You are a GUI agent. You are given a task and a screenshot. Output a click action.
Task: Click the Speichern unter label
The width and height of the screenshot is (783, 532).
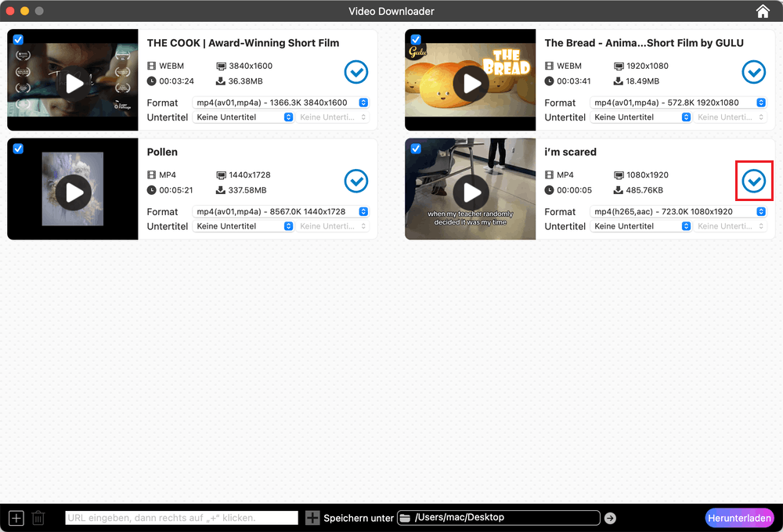pyautogui.click(x=359, y=518)
